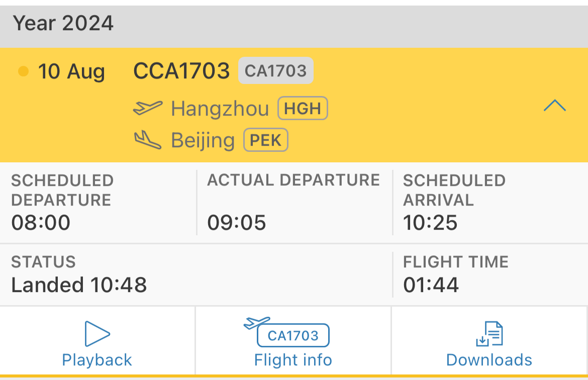Click the Year 2024 section header

(63, 24)
